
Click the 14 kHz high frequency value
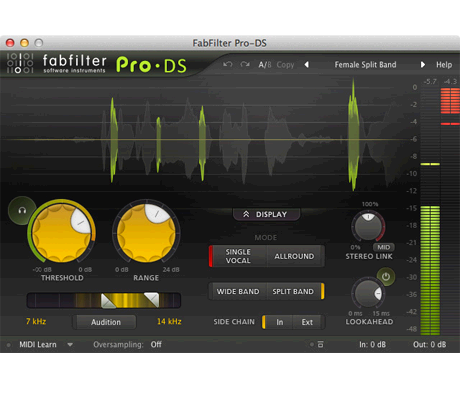coord(169,321)
